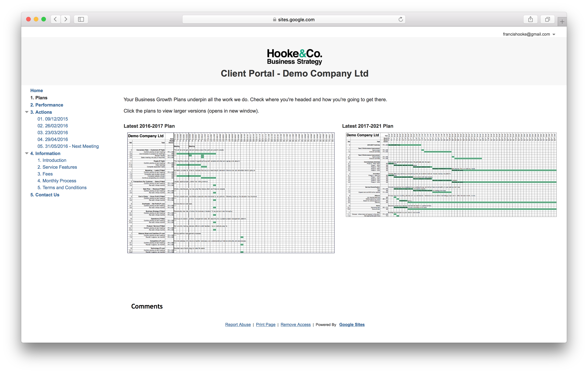Collapse the 3. Actions tree section

(x=27, y=112)
